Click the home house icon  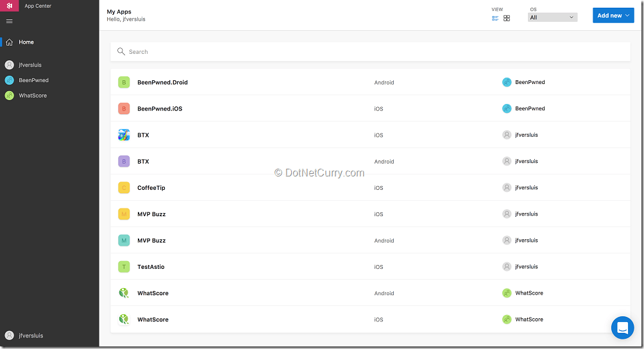click(9, 42)
